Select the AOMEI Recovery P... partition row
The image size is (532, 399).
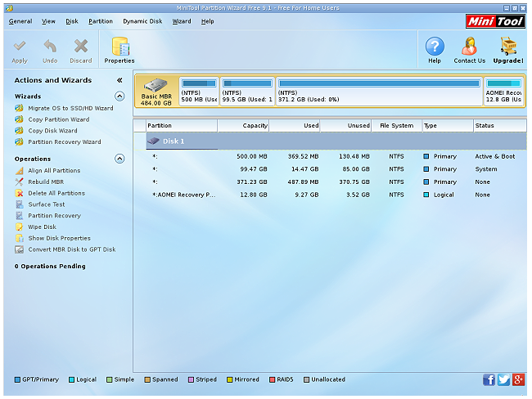(331, 195)
